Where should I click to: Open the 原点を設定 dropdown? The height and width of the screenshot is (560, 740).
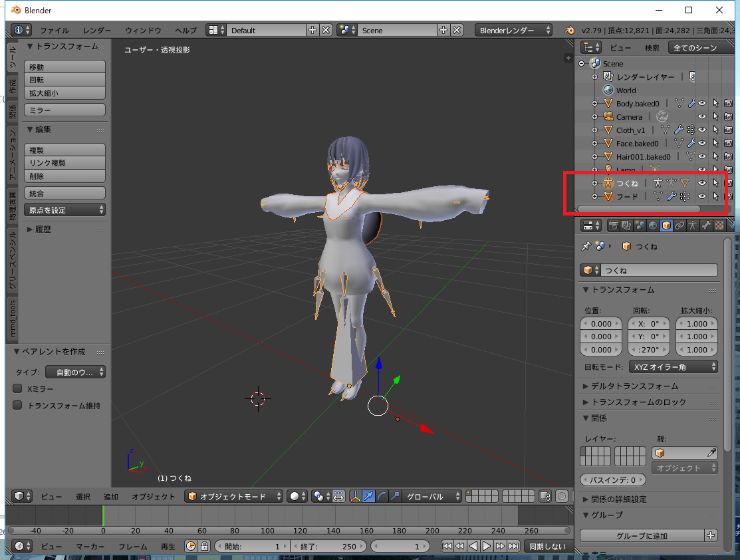coord(64,210)
